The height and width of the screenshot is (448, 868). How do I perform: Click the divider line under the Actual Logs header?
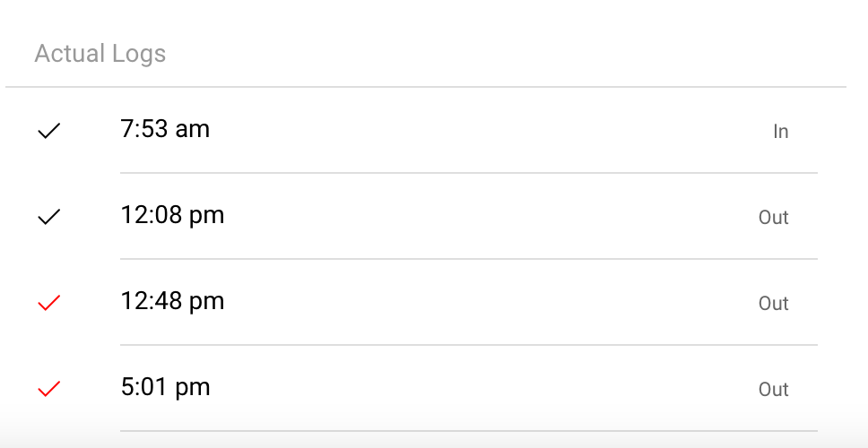425,87
